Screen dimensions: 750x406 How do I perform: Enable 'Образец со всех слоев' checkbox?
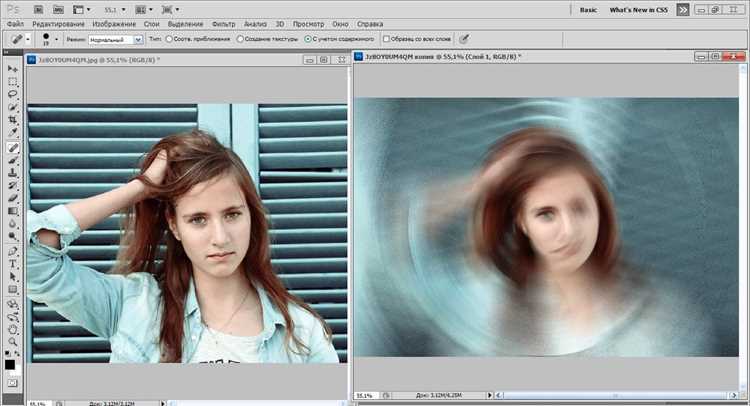[x=386, y=39]
